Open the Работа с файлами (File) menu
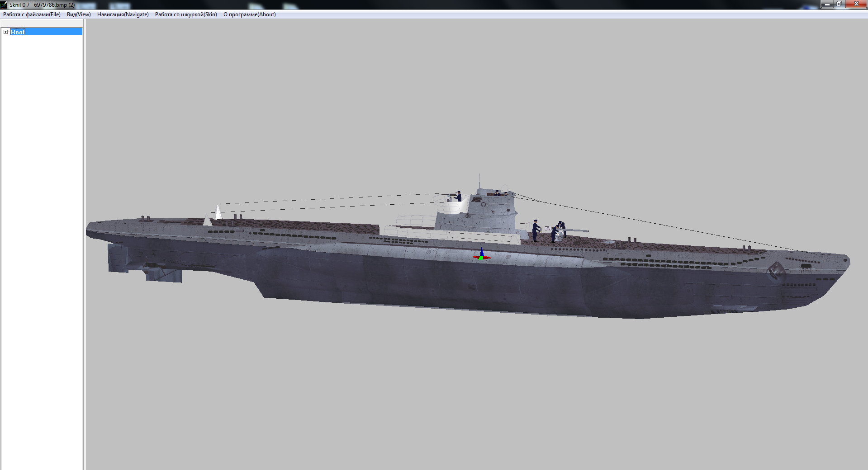 [x=32, y=14]
